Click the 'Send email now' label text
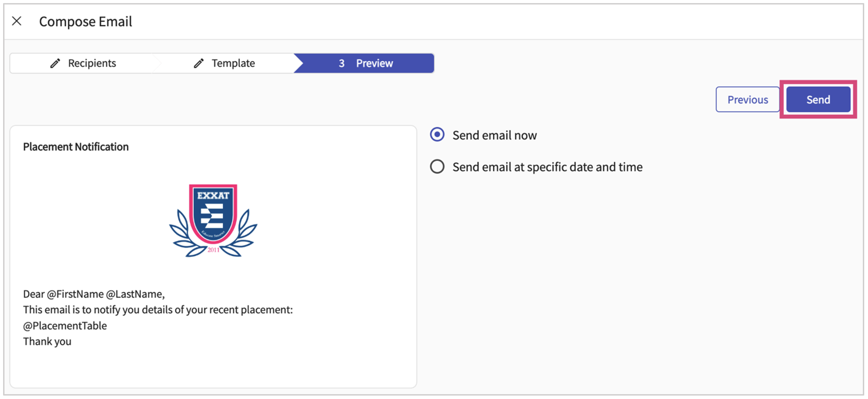 tap(494, 135)
